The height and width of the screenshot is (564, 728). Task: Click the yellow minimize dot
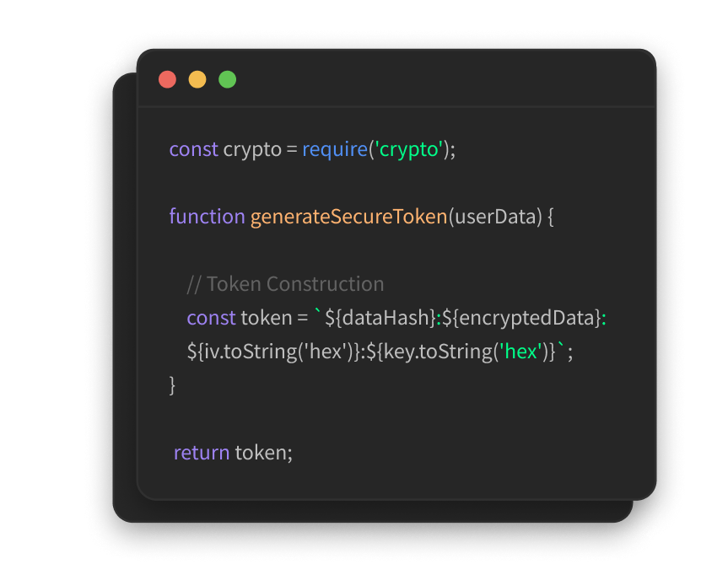click(x=197, y=79)
